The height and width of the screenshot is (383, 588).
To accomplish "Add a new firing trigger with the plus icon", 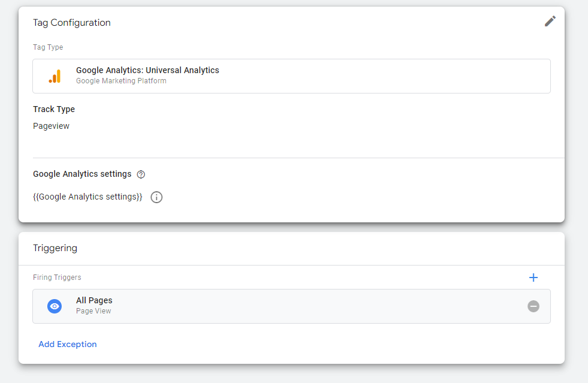I will click(x=534, y=278).
